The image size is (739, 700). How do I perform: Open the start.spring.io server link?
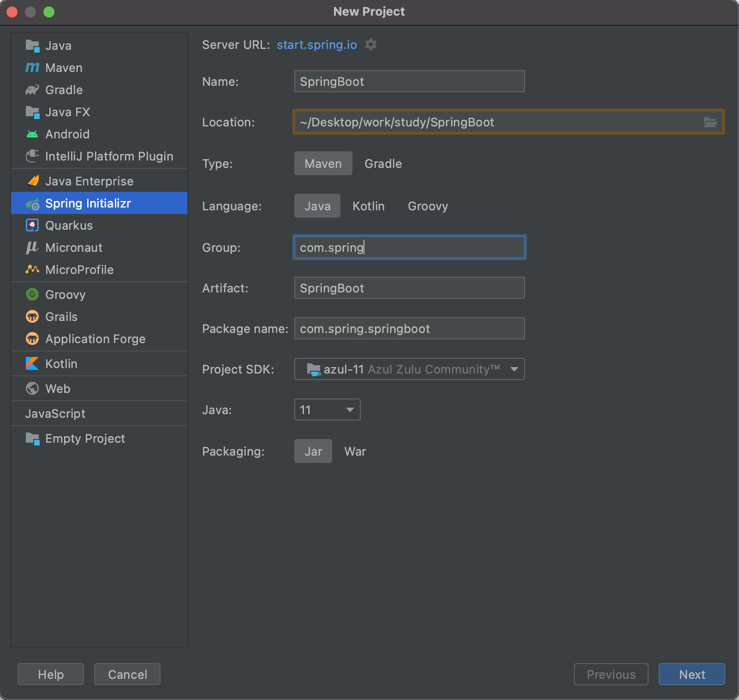(x=317, y=45)
